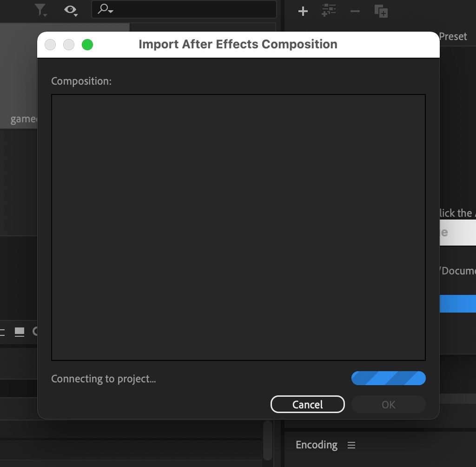Click the green zoom window button

(x=87, y=45)
